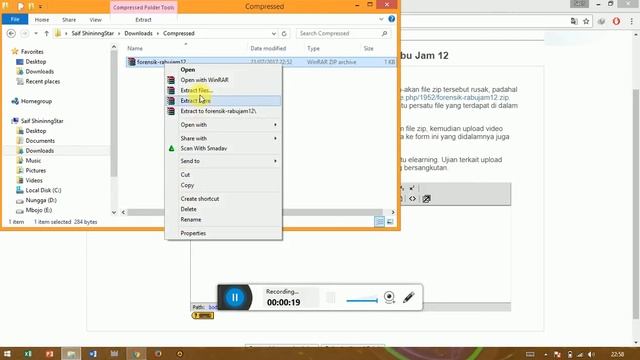Toggle HTML source editor icon
This screenshot has width=640, height=360.
point(413,199)
